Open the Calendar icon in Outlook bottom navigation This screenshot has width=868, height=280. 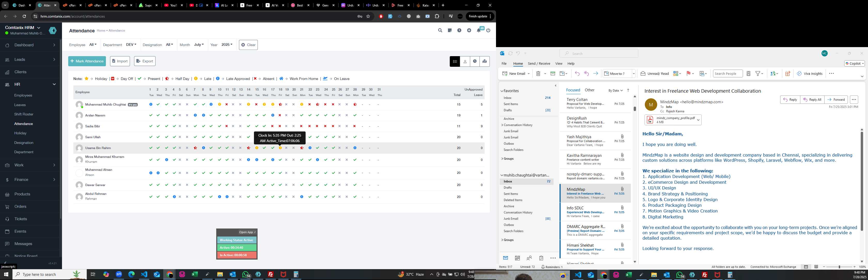click(x=517, y=258)
